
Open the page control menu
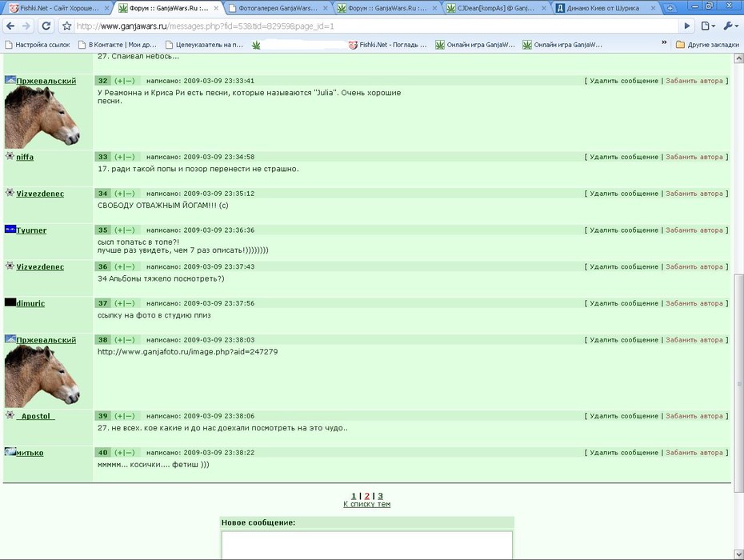pyautogui.click(x=707, y=26)
